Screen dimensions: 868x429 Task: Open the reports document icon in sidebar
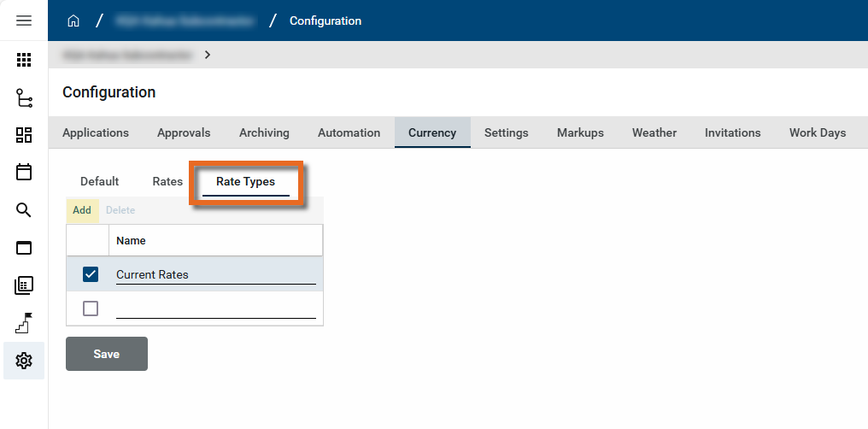(x=24, y=285)
